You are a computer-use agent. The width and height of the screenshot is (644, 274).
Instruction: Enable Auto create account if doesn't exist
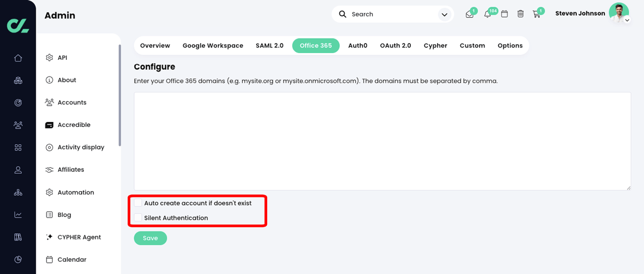(x=138, y=203)
